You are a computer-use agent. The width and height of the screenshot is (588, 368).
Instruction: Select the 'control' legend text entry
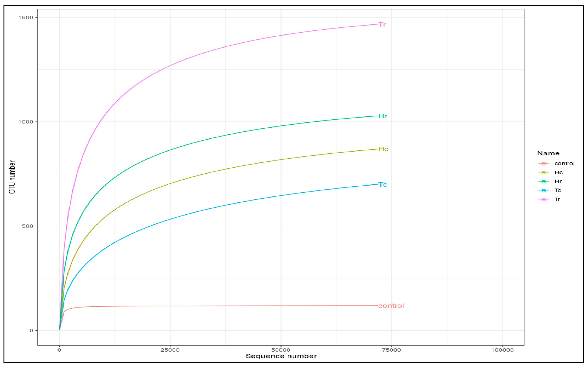click(564, 163)
